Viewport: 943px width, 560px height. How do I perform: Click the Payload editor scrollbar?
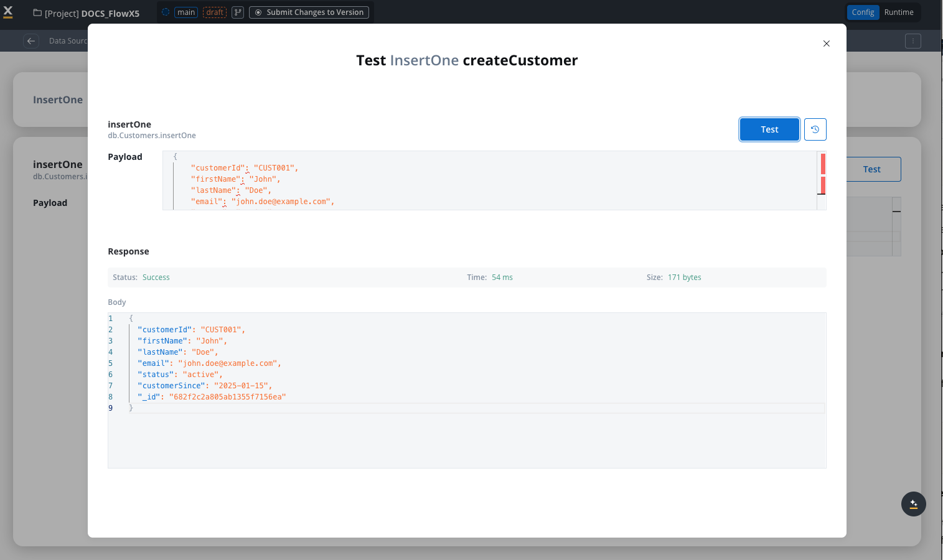click(822, 180)
